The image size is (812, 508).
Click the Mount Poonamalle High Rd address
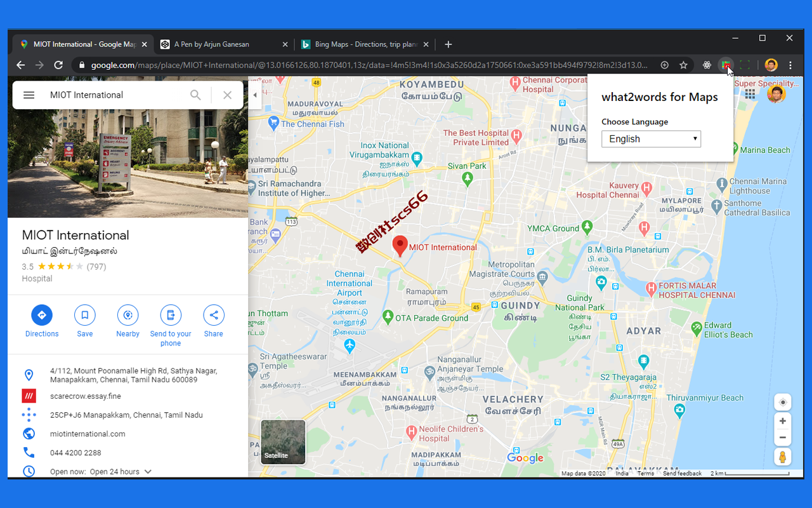tap(133, 375)
